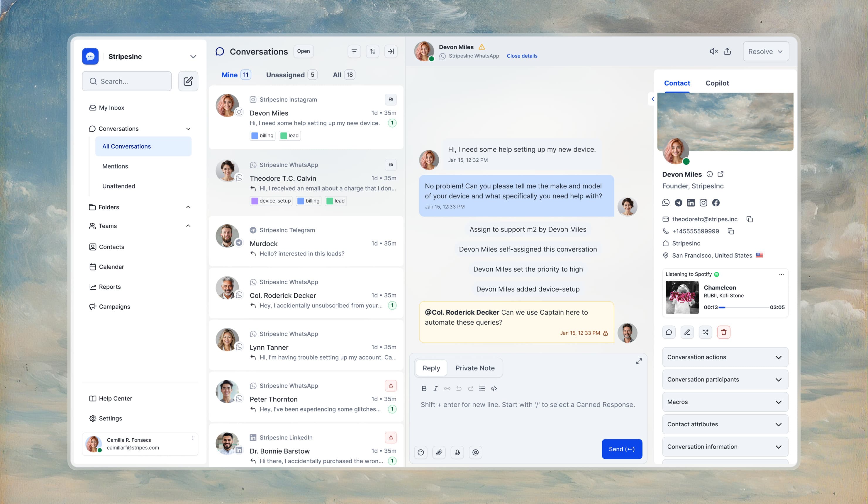Expand the Macros section

click(x=725, y=402)
